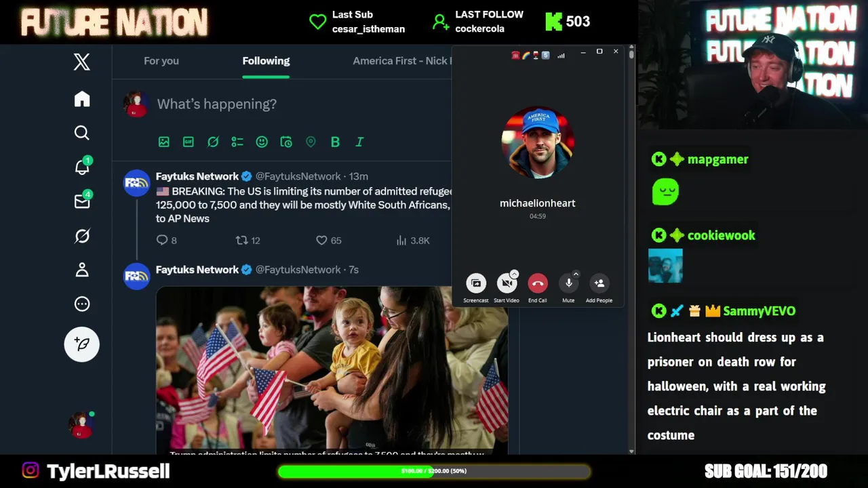The height and width of the screenshot is (488, 868).
Task: Click the Last Sub heart icon
Action: 317,22
